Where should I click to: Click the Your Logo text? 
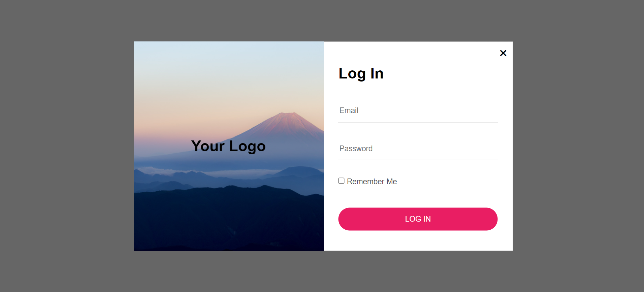pyautogui.click(x=228, y=146)
